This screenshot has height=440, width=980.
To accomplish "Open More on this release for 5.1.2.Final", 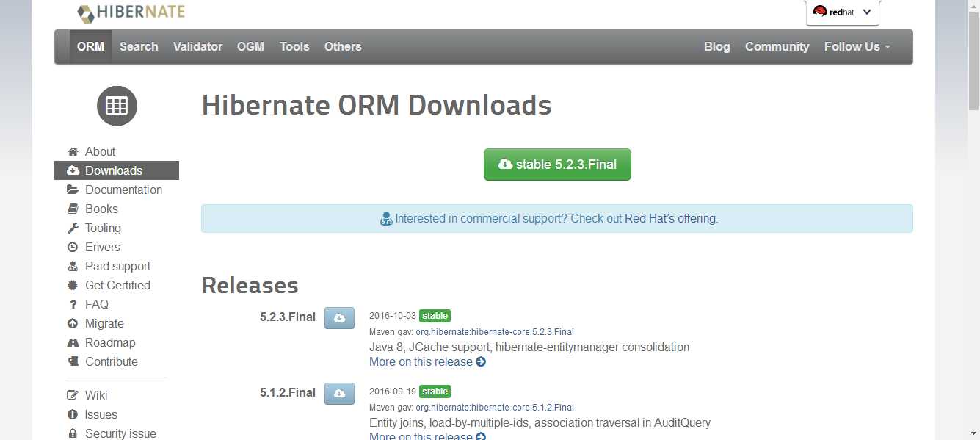I will coord(427,436).
